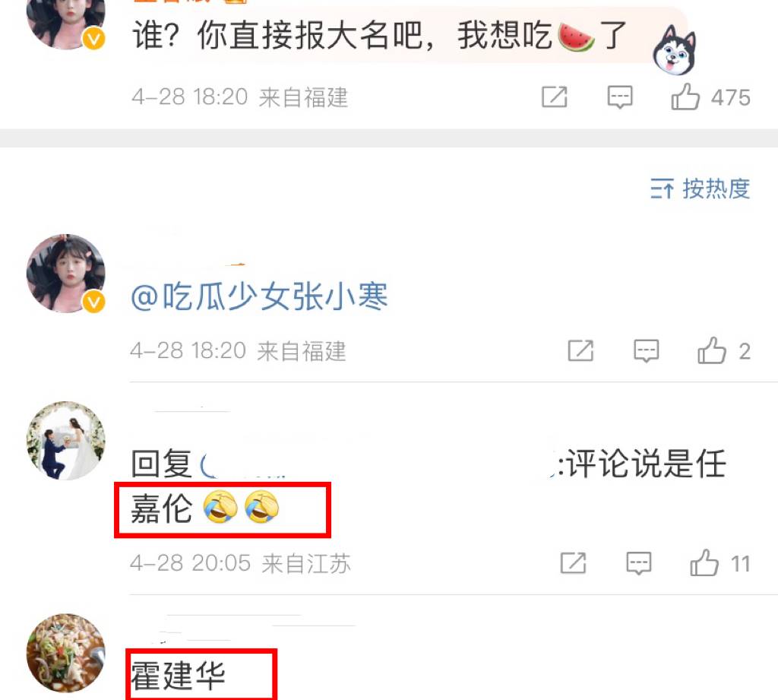Open food photo avatar profile
778x700 pixels.
tap(66, 654)
